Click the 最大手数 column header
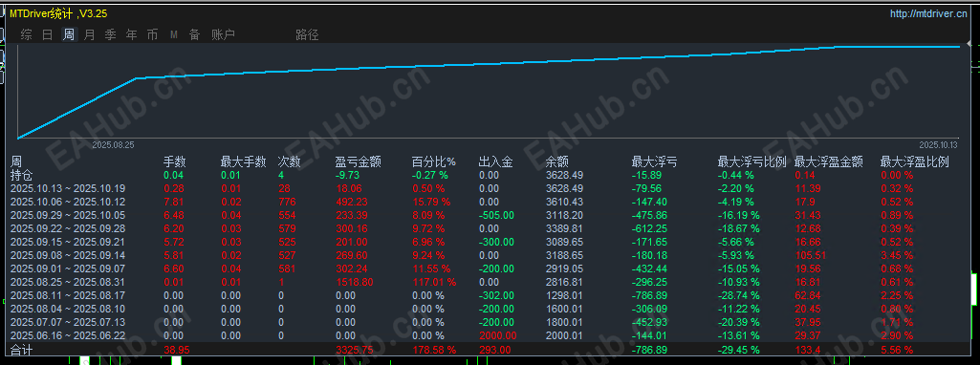 click(244, 162)
